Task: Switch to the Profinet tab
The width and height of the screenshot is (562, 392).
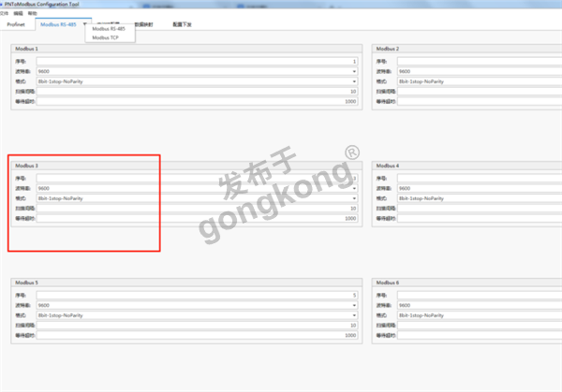Action: coord(16,24)
